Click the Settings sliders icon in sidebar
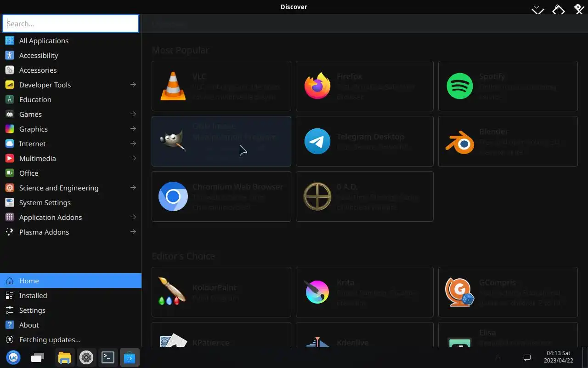The height and width of the screenshot is (368, 588). (x=10, y=310)
